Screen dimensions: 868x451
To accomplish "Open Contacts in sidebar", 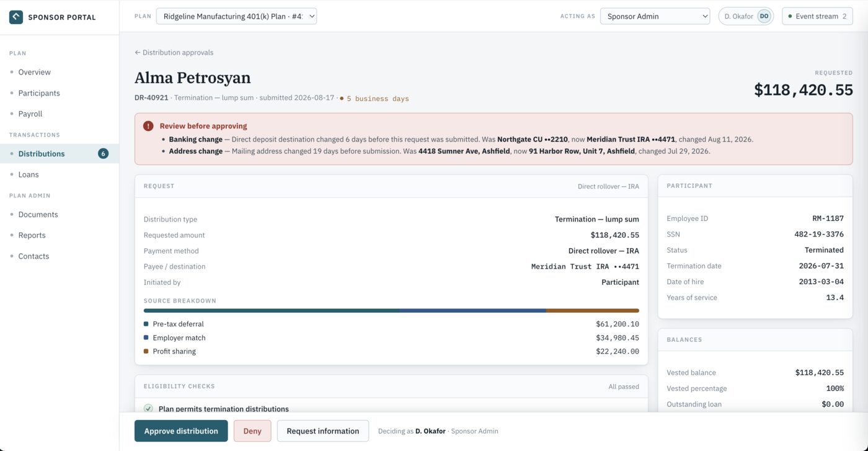I will pyautogui.click(x=60, y=256).
